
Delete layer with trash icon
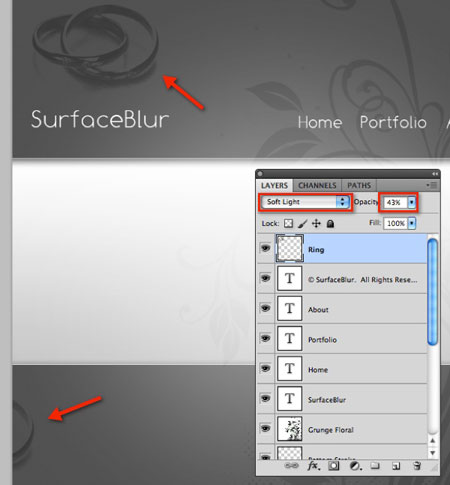click(x=417, y=466)
